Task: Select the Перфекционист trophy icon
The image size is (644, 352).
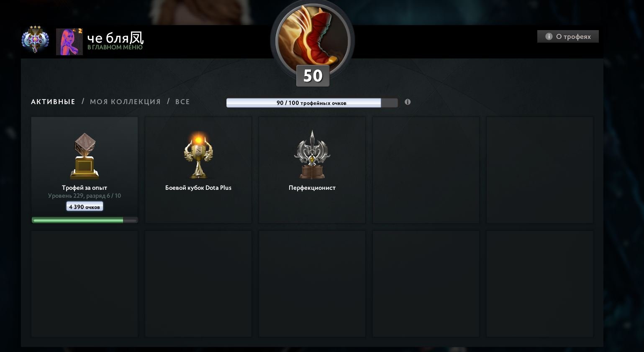Action: click(312, 155)
